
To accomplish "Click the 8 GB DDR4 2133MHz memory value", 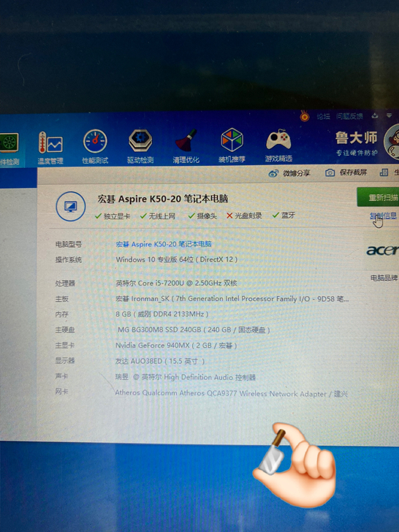I will tap(161, 314).
